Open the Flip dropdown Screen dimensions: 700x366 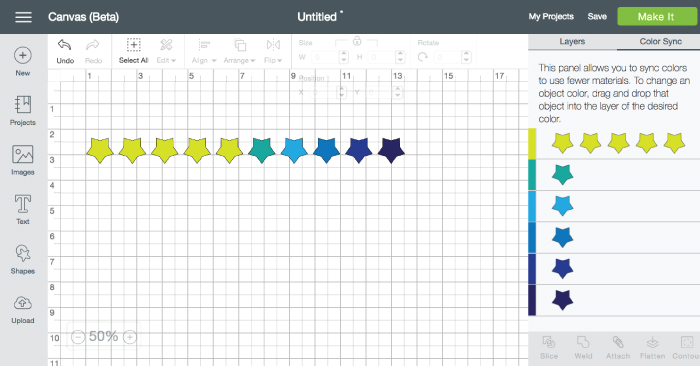[x=273, y=51]
